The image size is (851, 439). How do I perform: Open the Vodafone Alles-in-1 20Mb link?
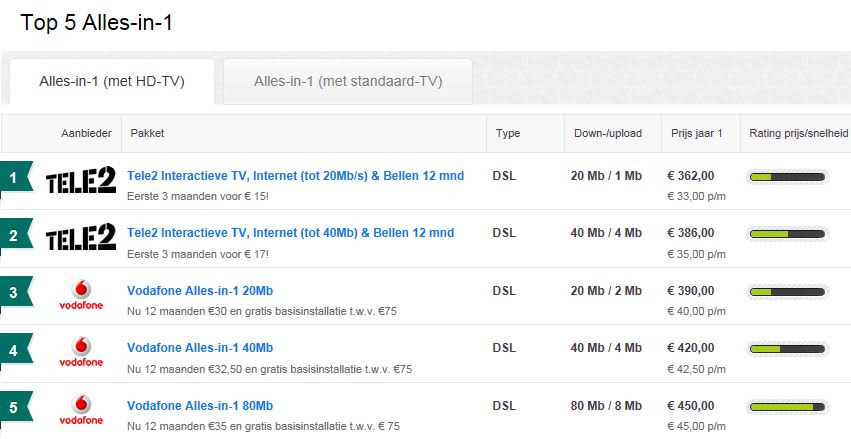[200, 291]
